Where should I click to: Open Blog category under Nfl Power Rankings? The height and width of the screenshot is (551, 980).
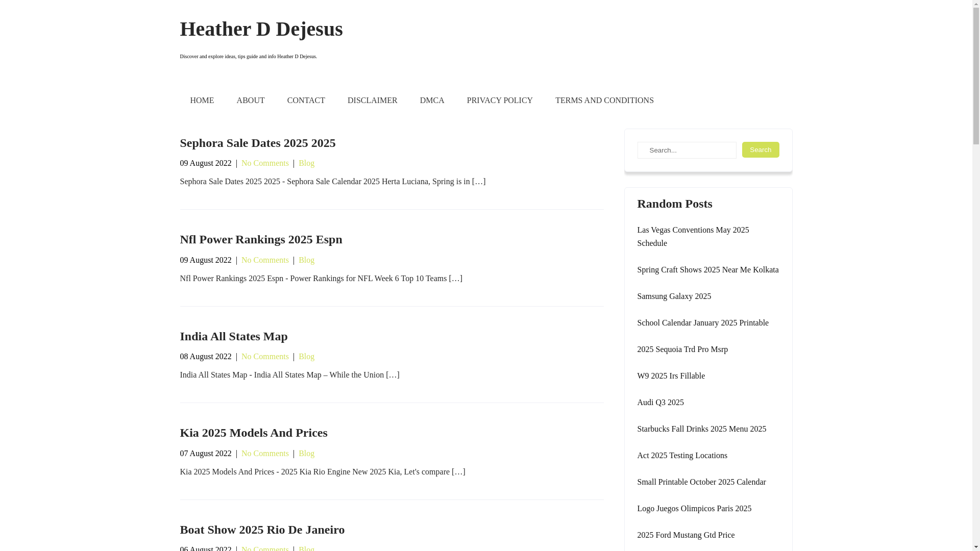tap(306, 260)
